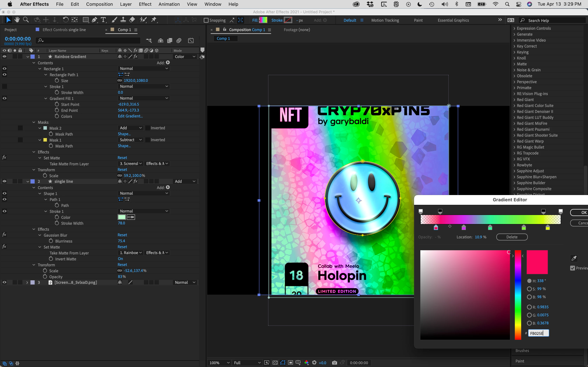This screenshot has width=588, height=367.
Task: Click the snapshot camera icon
Action: tap(334, 363)
